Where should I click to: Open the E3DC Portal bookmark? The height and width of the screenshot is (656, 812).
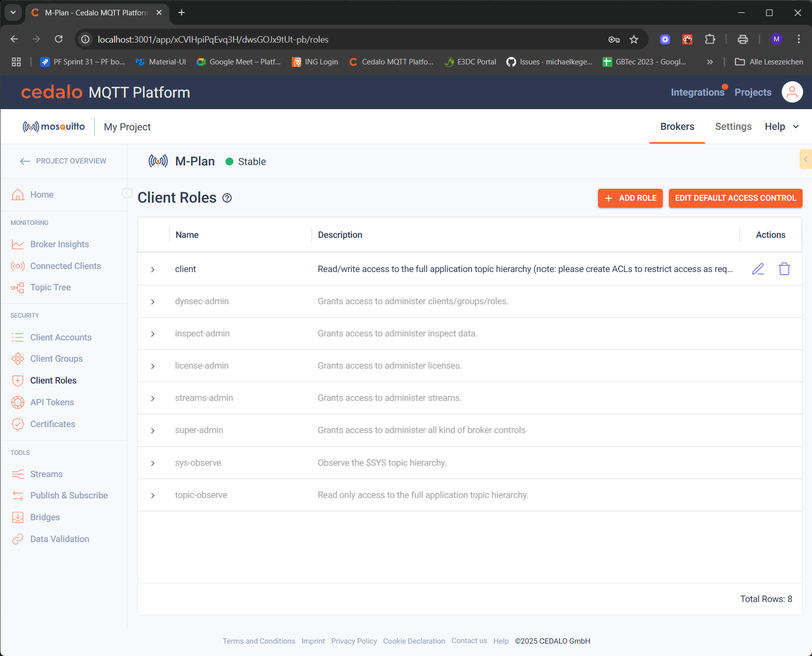tap(470, 62)
